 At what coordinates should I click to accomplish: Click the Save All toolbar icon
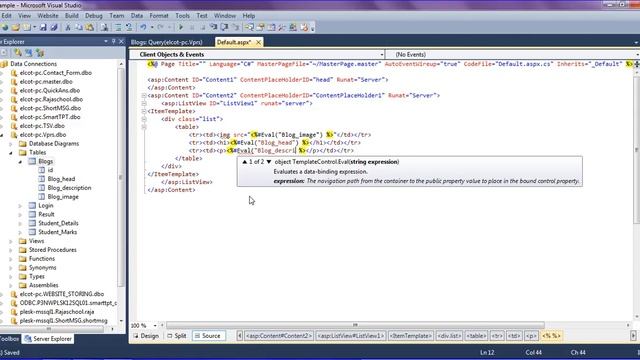coord(53,27)
